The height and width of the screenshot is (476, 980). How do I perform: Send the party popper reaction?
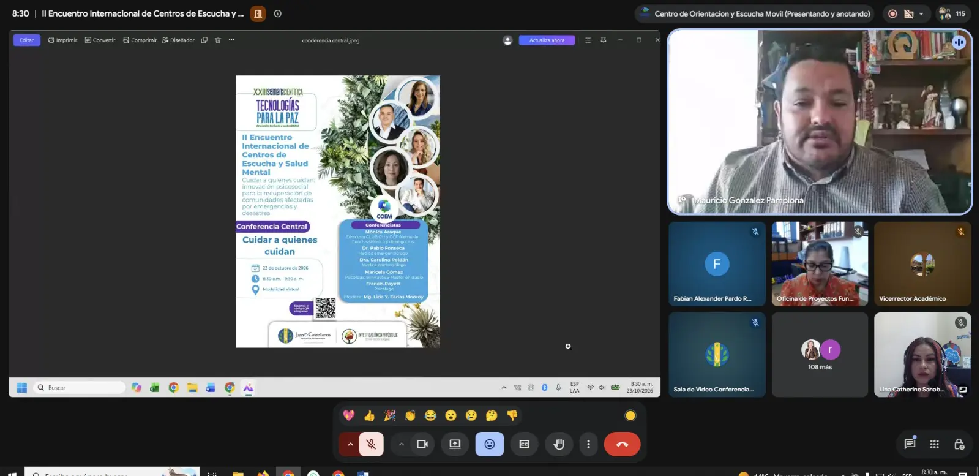tap(389, 415)
